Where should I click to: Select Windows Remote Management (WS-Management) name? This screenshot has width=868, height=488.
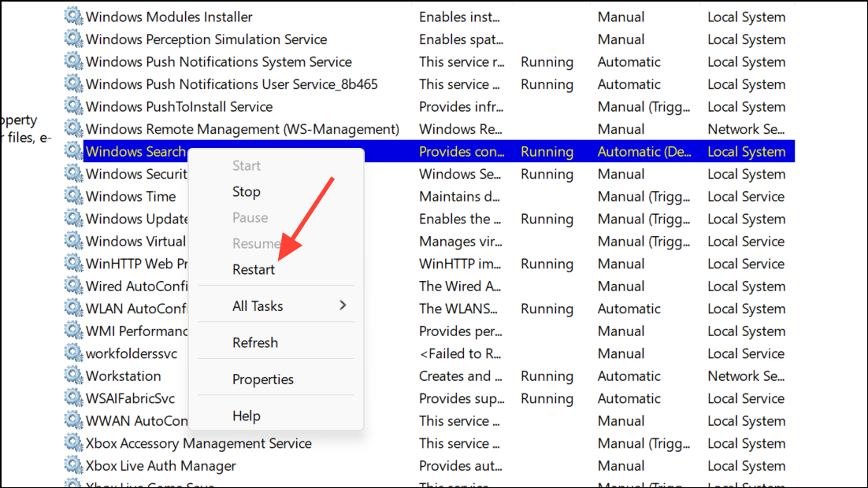[243, 129]
